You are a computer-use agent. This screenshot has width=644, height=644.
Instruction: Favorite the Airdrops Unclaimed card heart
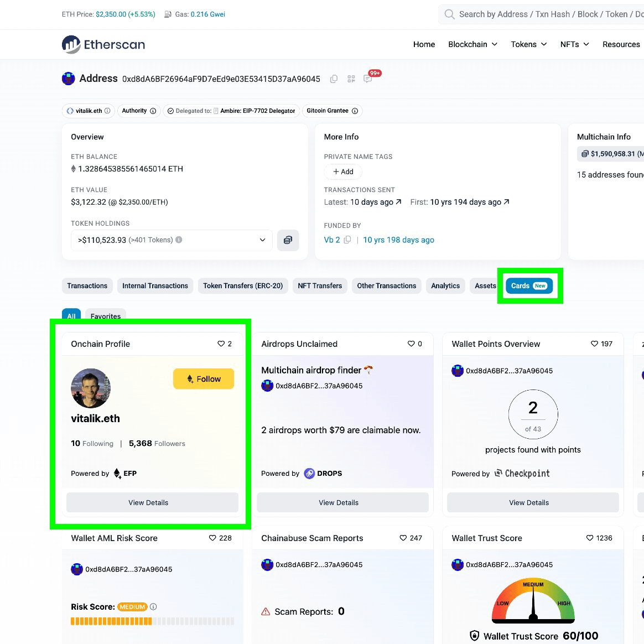tap(411, 344)
